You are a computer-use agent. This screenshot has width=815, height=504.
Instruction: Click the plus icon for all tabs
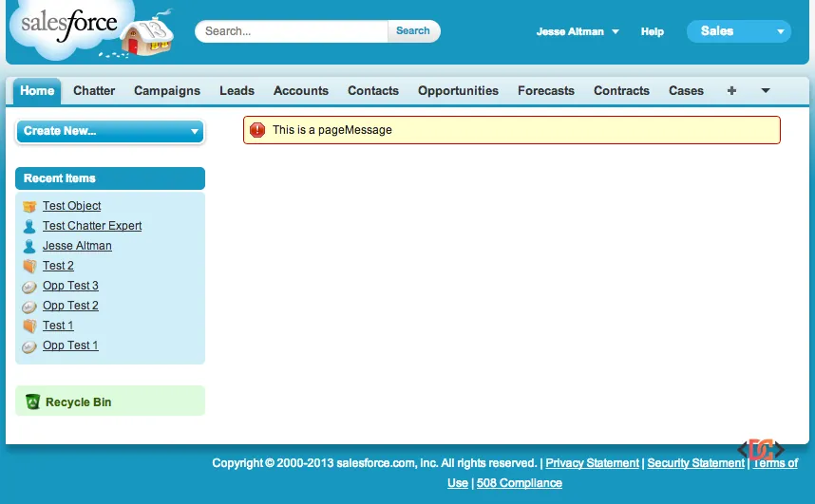(x=731, y=91)
